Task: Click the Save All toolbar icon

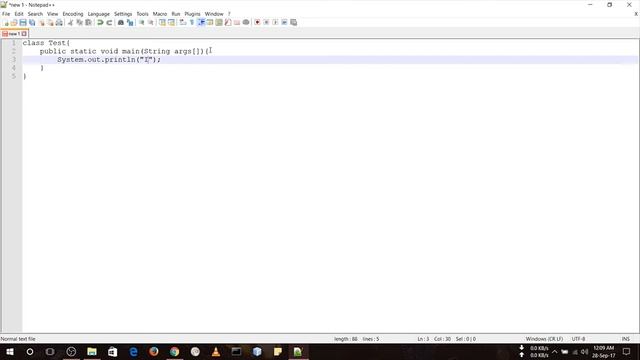Action: [x=32, y=22]
